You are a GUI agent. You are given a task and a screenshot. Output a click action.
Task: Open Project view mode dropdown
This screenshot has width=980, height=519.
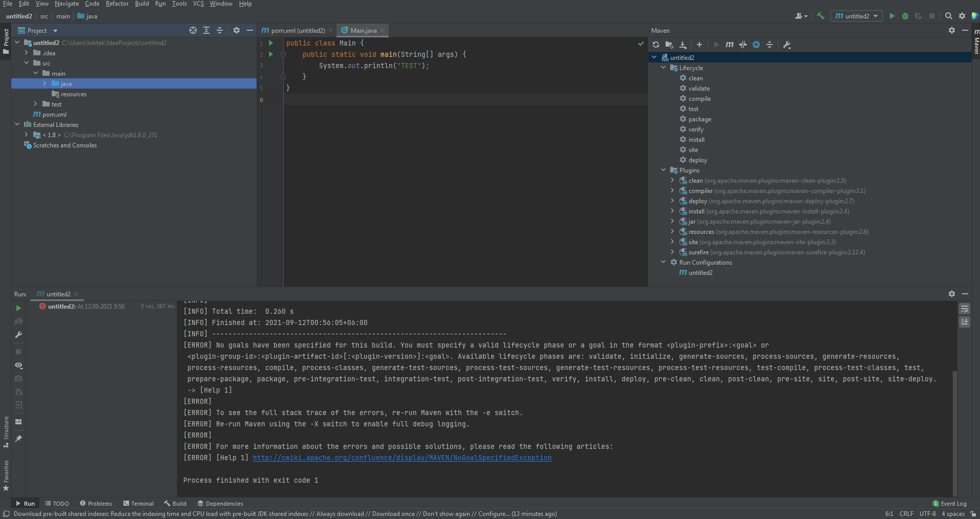coord(38,30)
